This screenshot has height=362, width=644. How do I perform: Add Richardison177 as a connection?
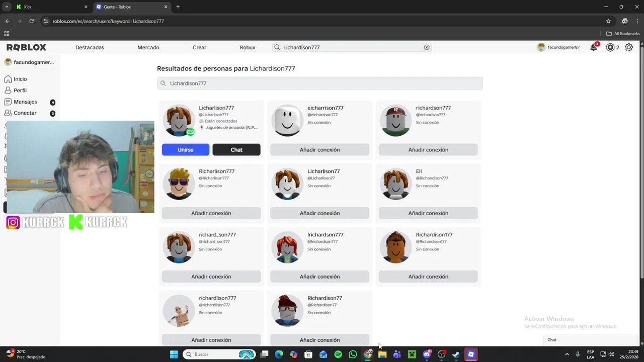[428, 277]
